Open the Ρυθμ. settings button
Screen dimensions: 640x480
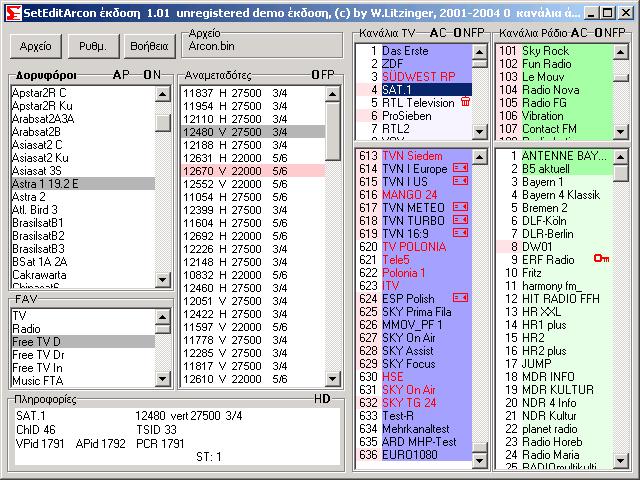coord(93,46)
